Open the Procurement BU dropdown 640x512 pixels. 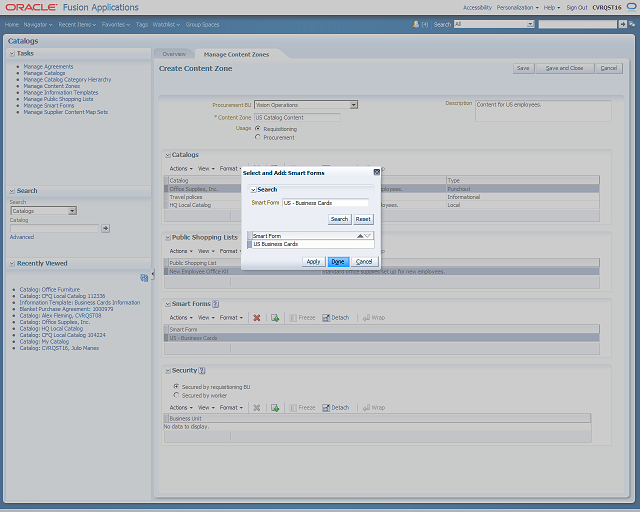pyautogui.click(x=353, y=105)
